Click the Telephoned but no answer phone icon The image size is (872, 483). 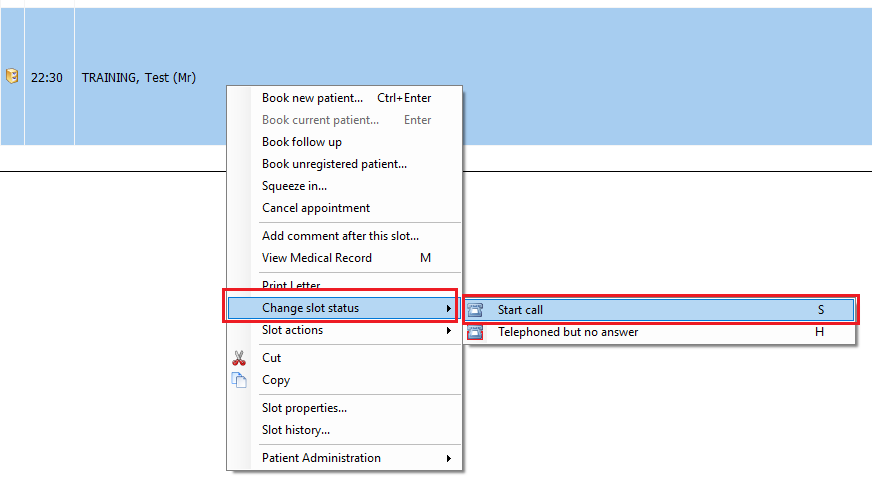pos(475,332)
